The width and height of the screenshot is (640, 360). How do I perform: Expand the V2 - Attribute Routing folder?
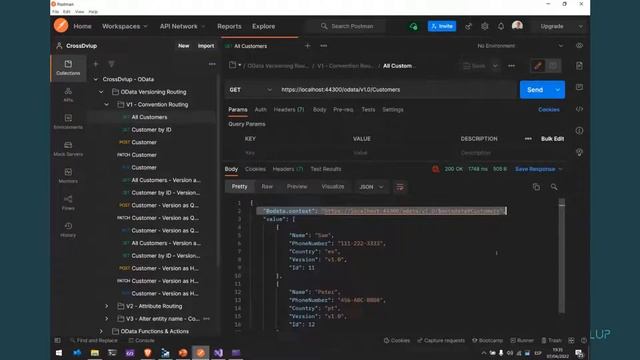107,306
